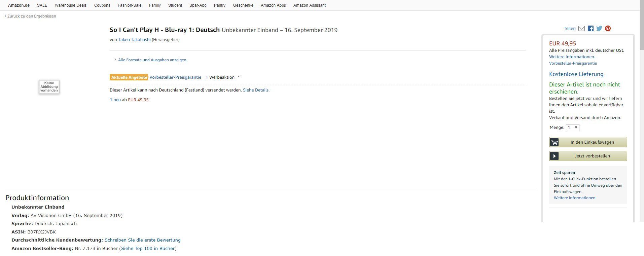Click the Sprache Deutsch, Japanisch line
Image resolution: width=644 pixels, height=256 pixels.
tap(44, 224)
